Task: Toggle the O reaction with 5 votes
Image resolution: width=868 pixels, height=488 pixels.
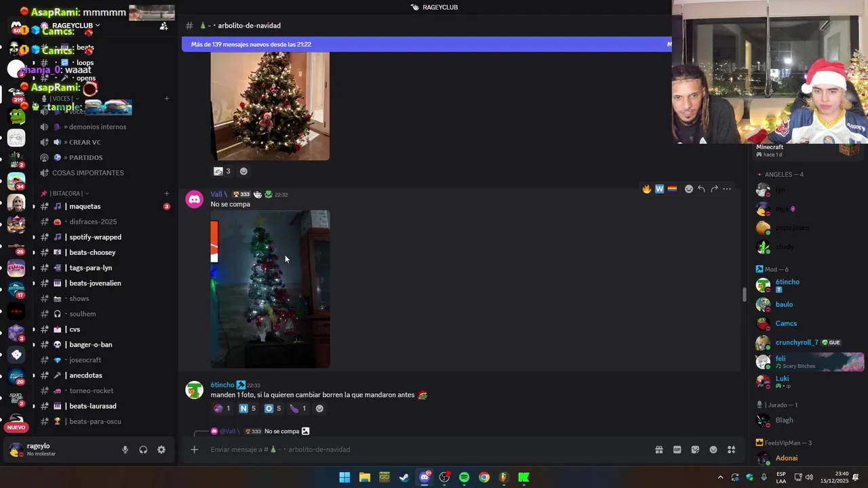Action: coord(273,408)
